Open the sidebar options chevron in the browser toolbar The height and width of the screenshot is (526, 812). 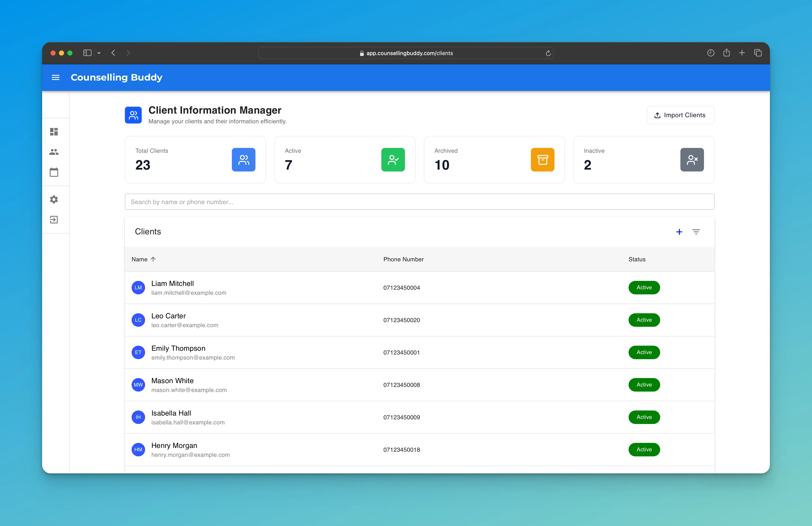point(99,53)
